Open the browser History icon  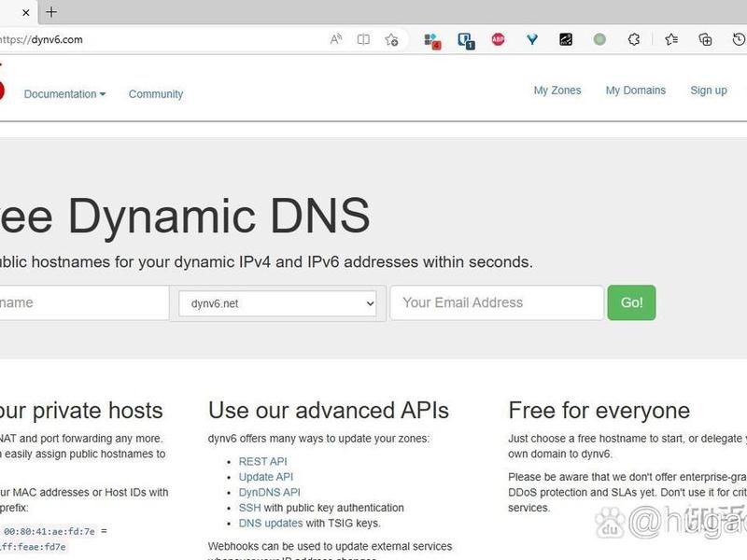(x=739, y=39)
